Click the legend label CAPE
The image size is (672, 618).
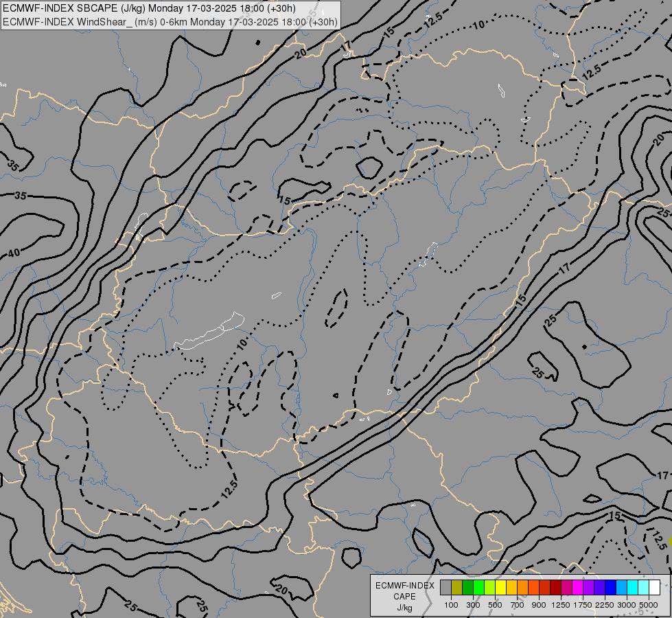click(x=404, y=597)
